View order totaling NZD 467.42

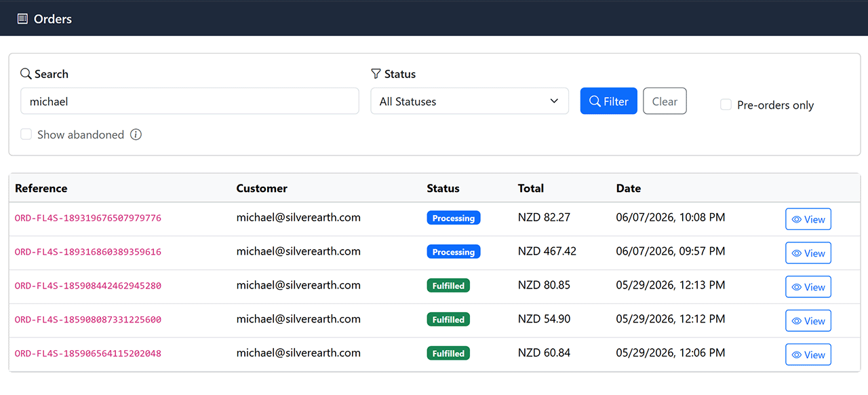[x=808, y=253]
